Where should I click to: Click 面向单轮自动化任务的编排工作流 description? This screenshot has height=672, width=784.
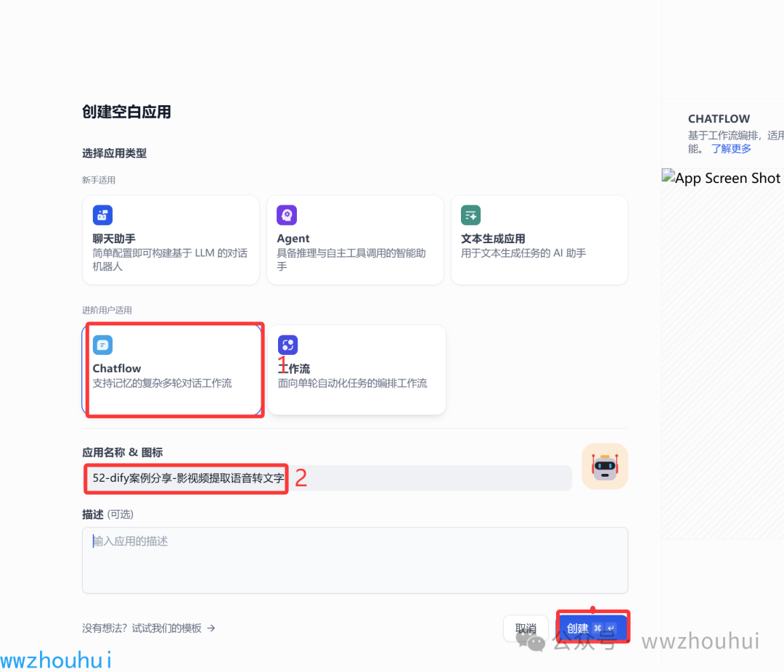click(x=353, y=383)
